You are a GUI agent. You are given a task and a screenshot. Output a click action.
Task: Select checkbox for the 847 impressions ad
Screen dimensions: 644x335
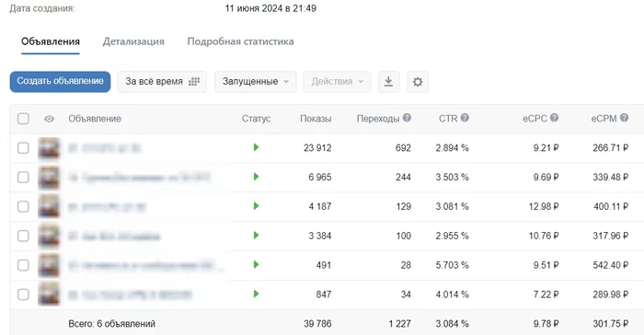[23, 295]
